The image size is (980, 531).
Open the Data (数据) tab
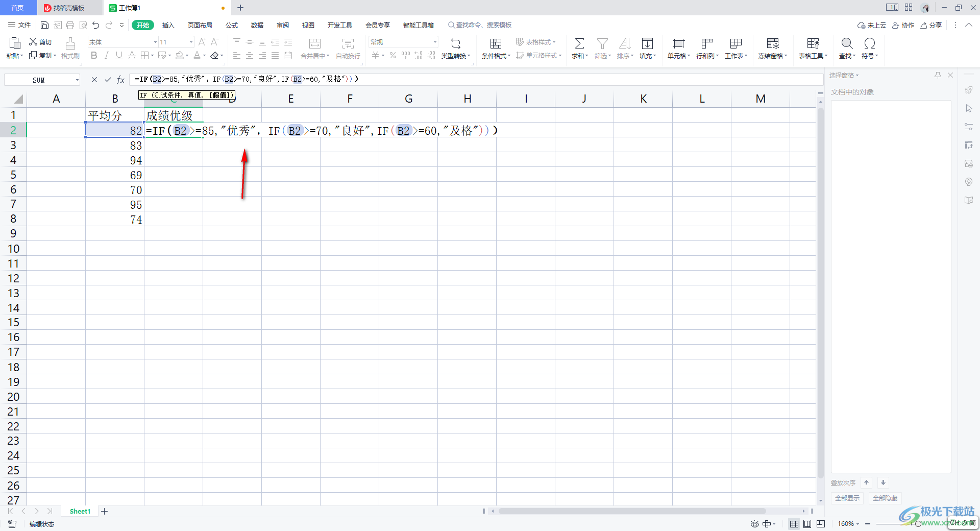257,25
